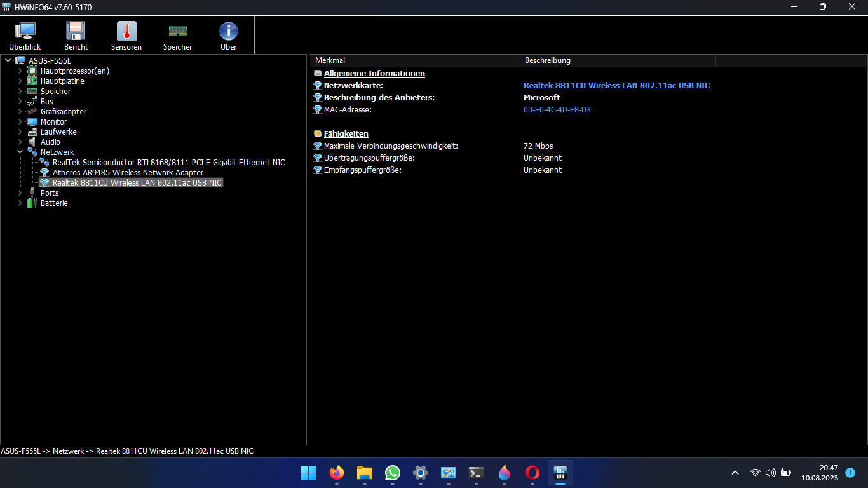Image resolution: width=868 pixels, height=488 pixels.
Task: Click the green Batterie icon
Action: click(32, 203)
